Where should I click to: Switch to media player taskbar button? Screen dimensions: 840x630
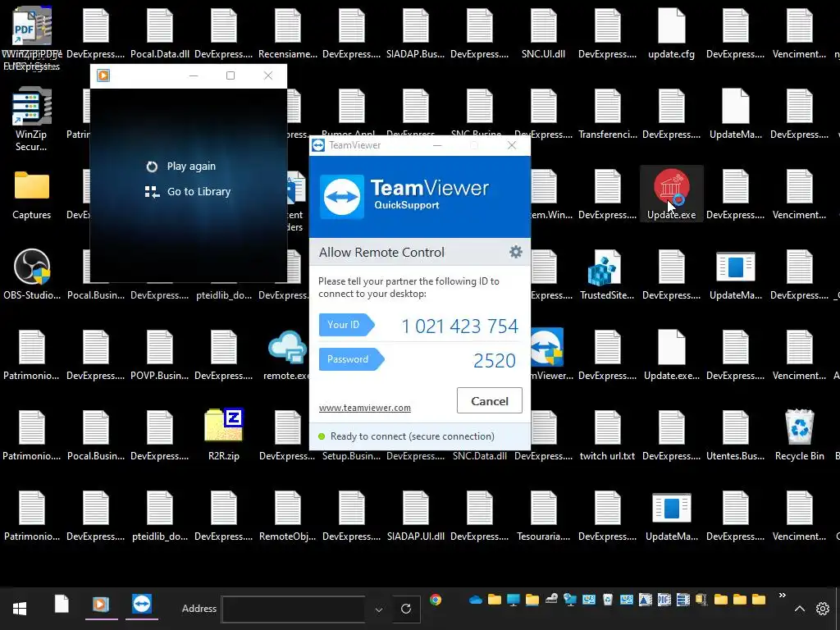(100, 605)
